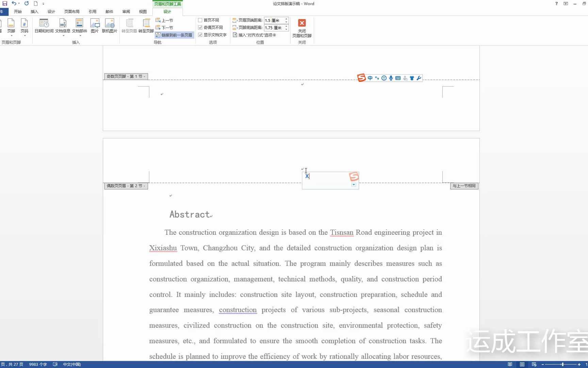Create a new blank document from quick access
588x368 pixels.
(x=35, y=3)
